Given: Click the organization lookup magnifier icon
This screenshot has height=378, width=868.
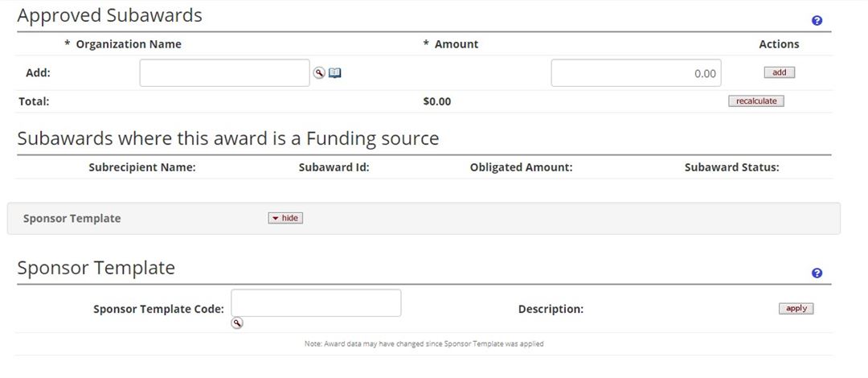Looking at the screenshot, I should coord(319,73).
